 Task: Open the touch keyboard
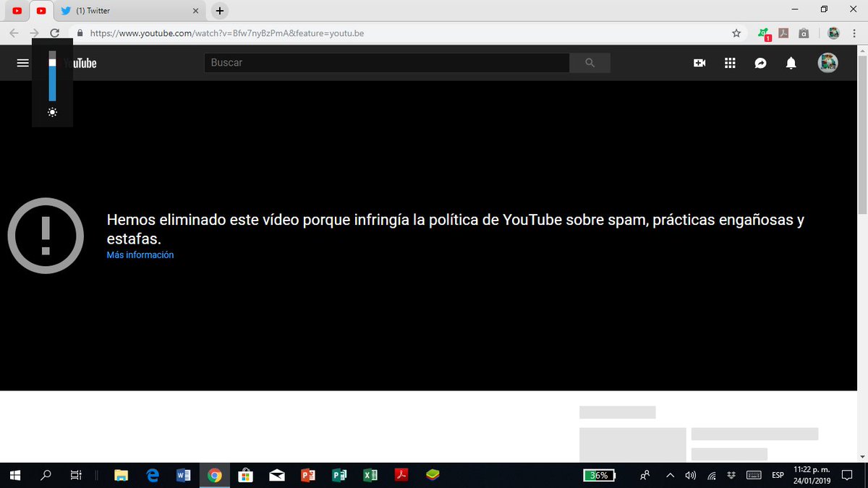pos(754,475)
